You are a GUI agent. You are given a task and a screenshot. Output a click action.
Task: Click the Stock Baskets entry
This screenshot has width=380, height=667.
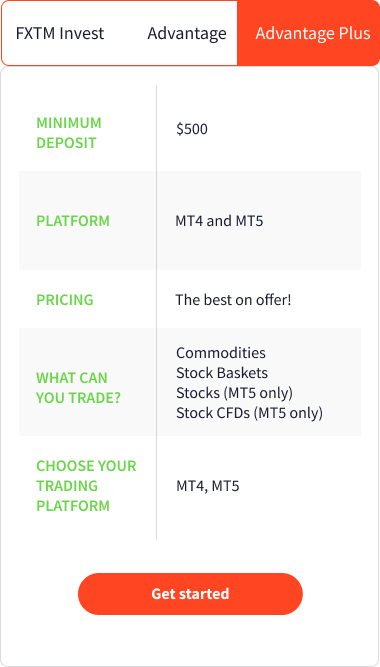222,373
